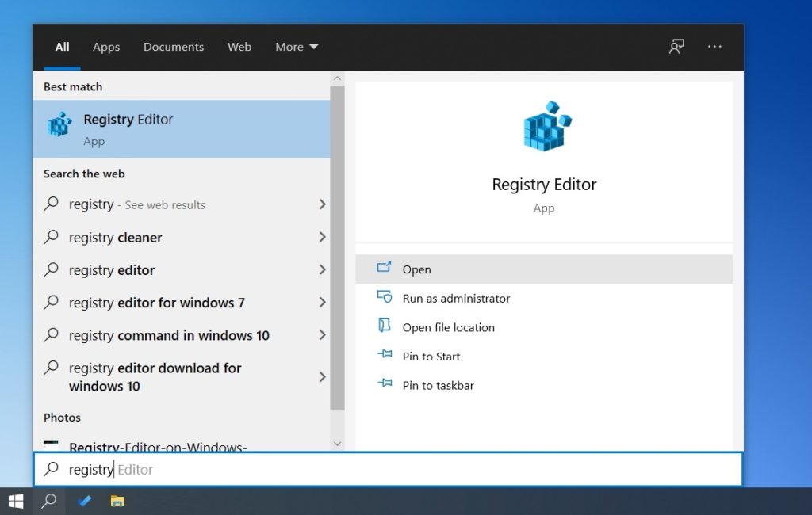Click the Windows Start button
812x515 pixels.
click(x=15, y=501)
